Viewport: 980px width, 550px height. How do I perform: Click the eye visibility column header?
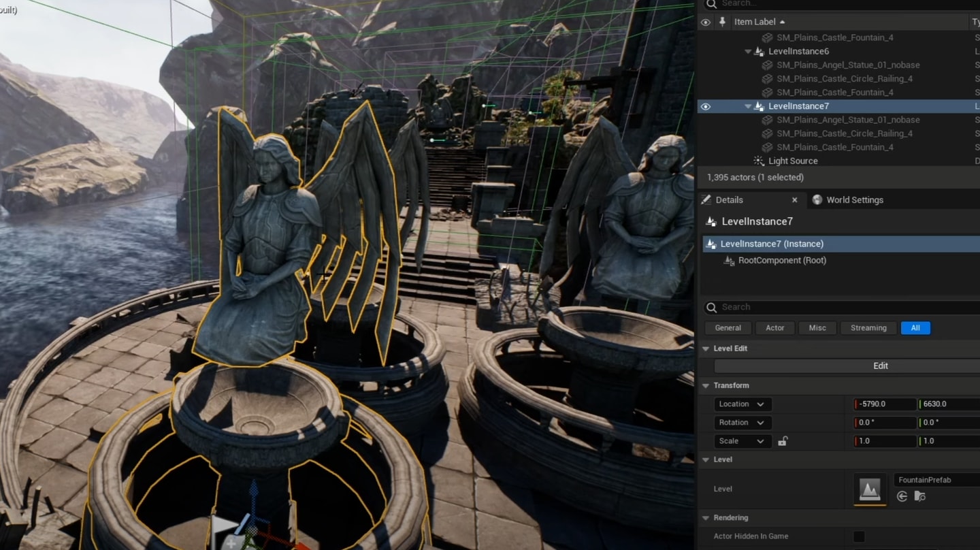coord(706,22)
